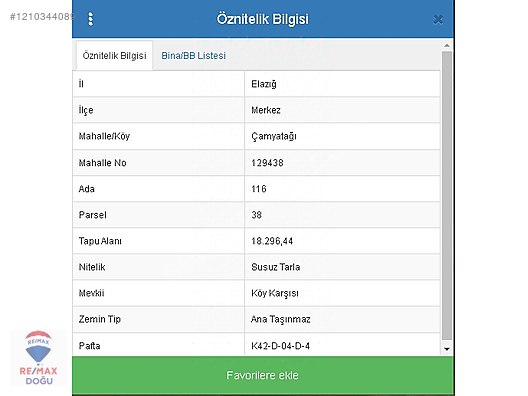Click the Parsel row label
The image size is (528, 396).
tap(92, 215)
